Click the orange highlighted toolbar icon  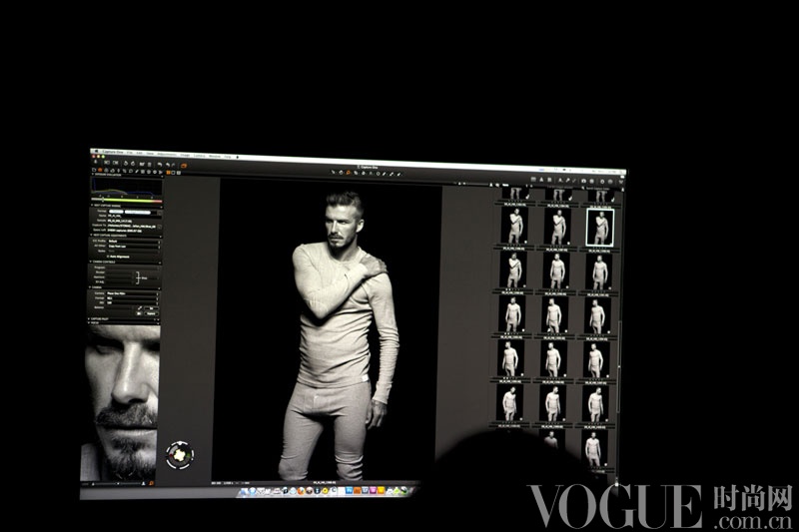(184, 166)
